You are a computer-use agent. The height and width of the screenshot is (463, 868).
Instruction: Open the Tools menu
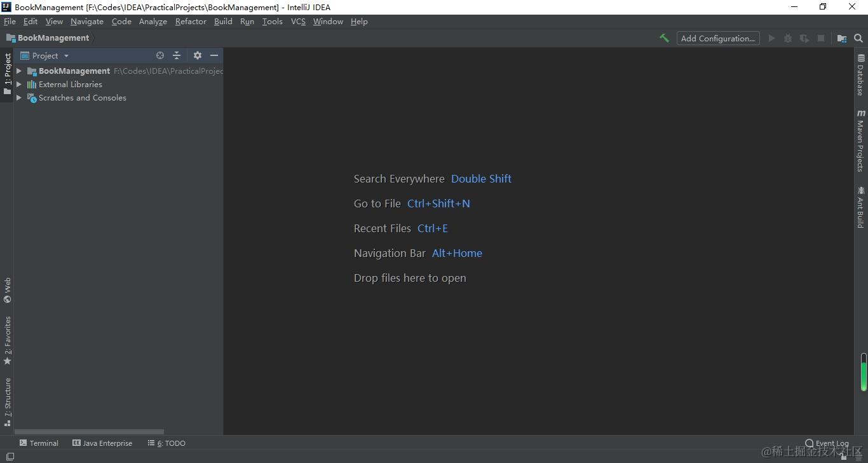272,21
